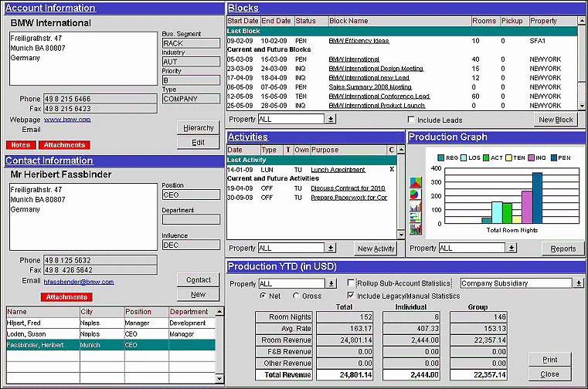The width and height of the screenshot is (588, 389).
Task: Expand the Blocks Property dropdown
Action: coord(331,120)
